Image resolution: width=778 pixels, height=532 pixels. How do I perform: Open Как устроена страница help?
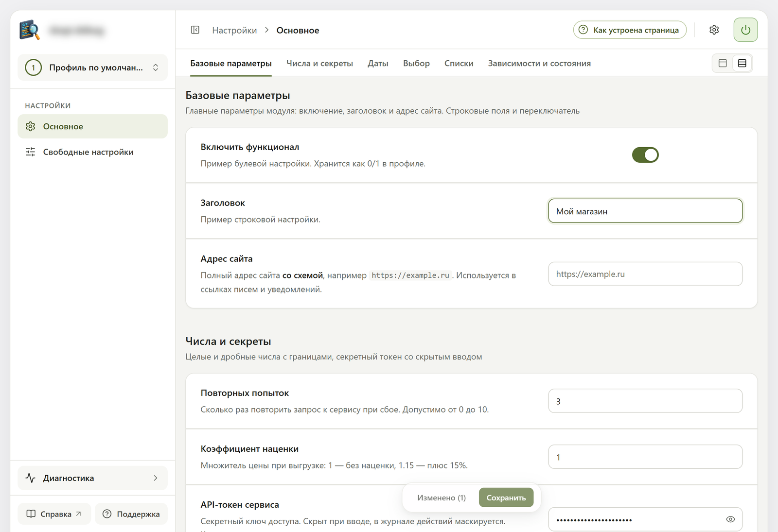coord(630,30)
